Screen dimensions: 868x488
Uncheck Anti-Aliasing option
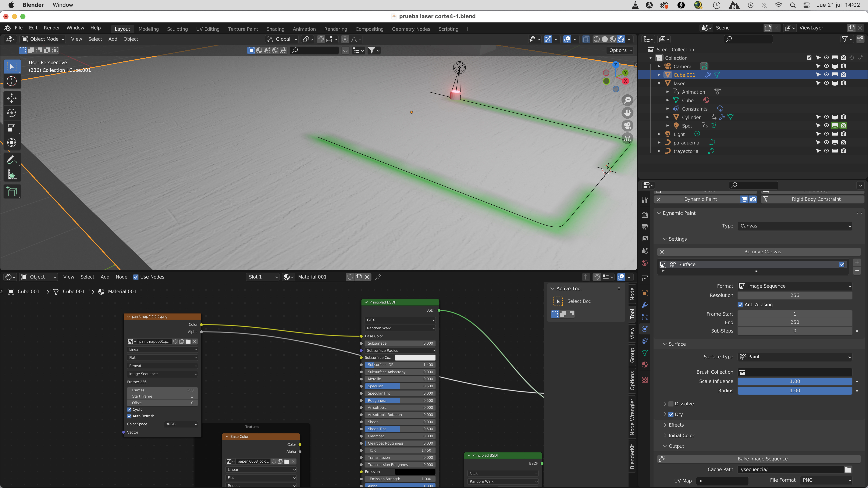point(740,305)
